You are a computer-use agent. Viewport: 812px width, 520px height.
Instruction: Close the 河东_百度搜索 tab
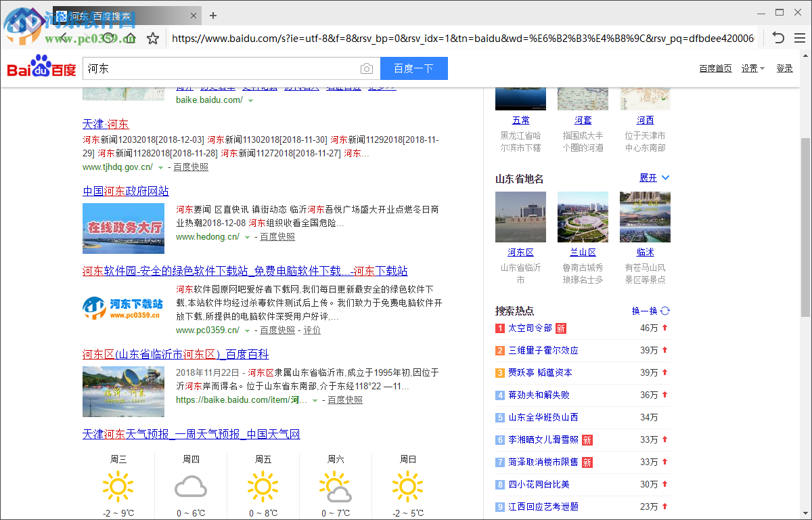tap(194, 16)
